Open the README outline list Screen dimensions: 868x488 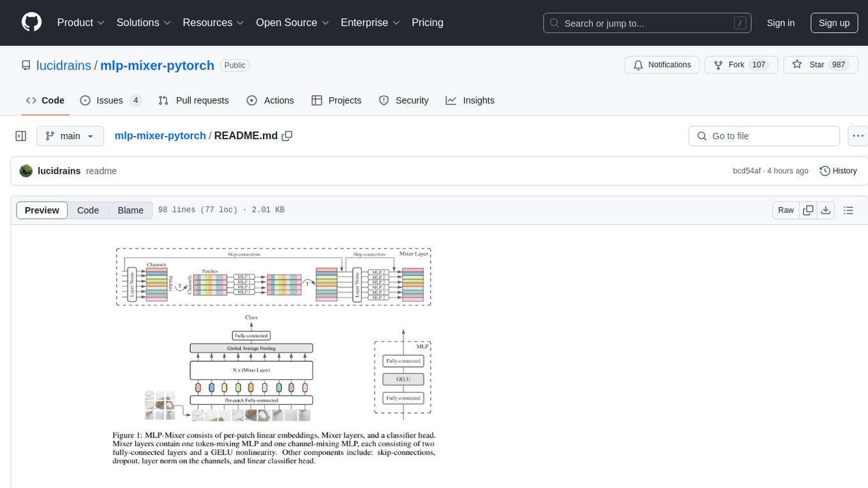click(x=848, y=210)
